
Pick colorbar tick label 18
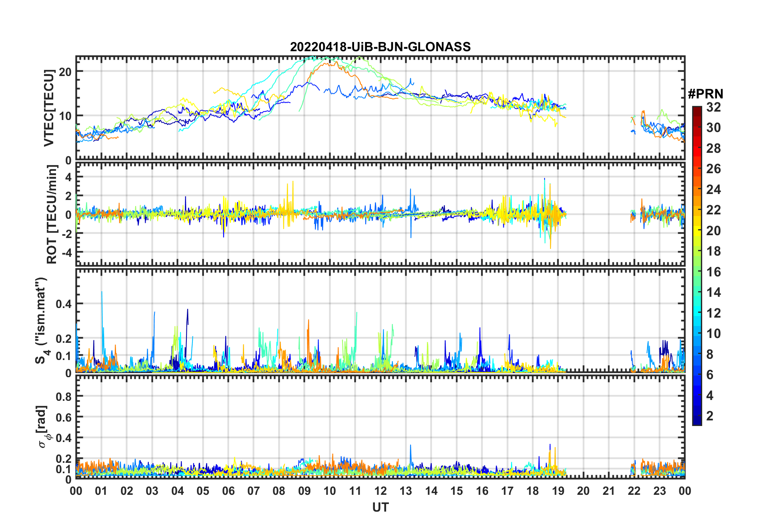[714, 251]
